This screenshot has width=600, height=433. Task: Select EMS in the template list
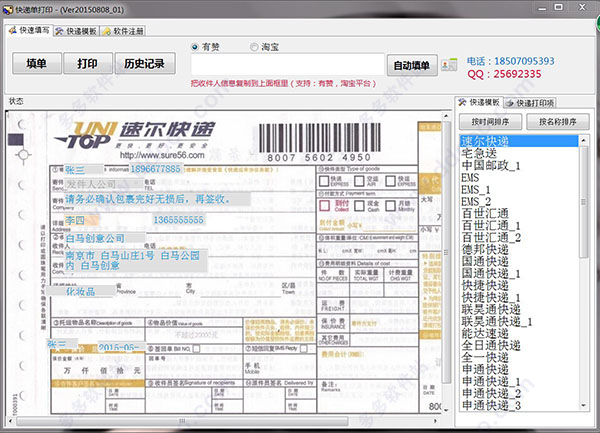[x=519, y=177]
